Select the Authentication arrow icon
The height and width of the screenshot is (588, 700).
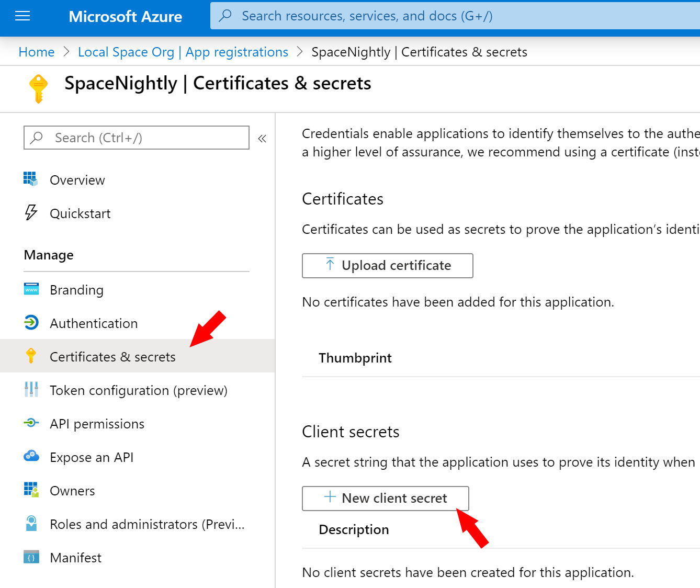pos(31,323)
